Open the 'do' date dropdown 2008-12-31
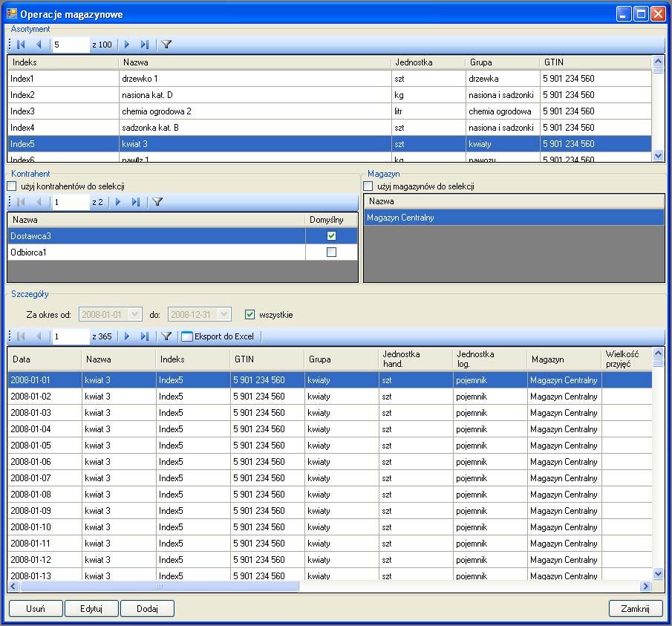This screenshot has height=626, width=672. click(x=224, y=314)
